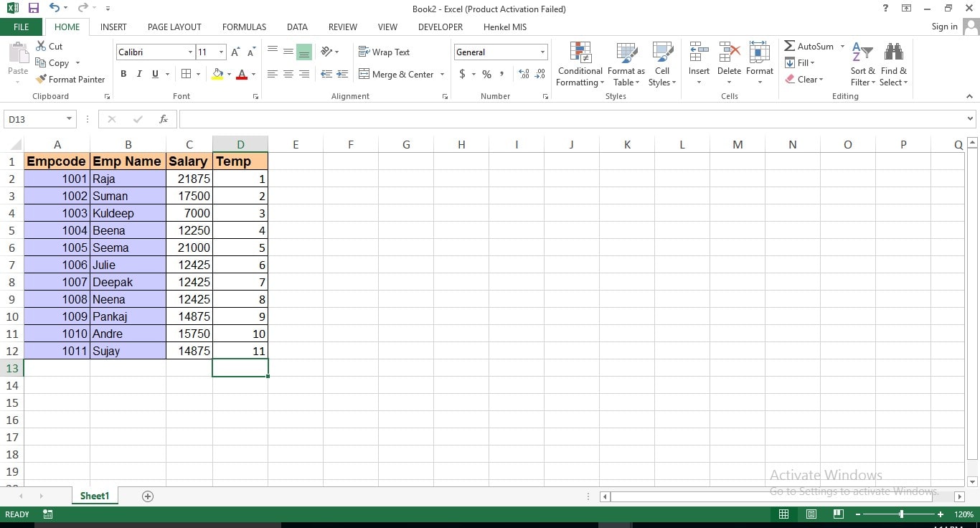The width and height of the screenshot is (980, 528).
Task: Click the zoom slider handle
Action: [901, 514]
